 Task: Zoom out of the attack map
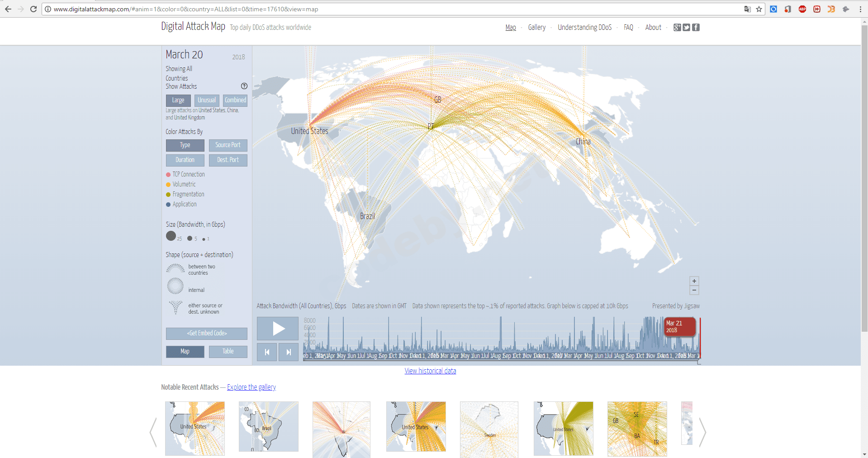point(694,290)
